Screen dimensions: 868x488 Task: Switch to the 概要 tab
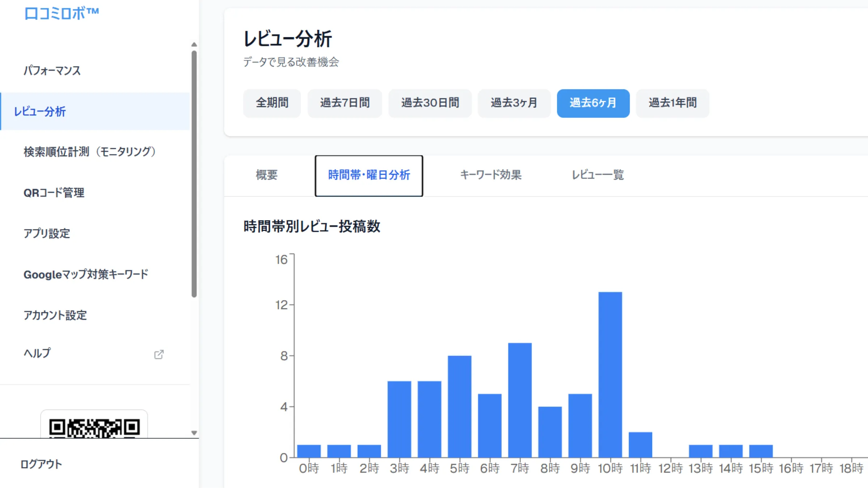tap(267, 175)
